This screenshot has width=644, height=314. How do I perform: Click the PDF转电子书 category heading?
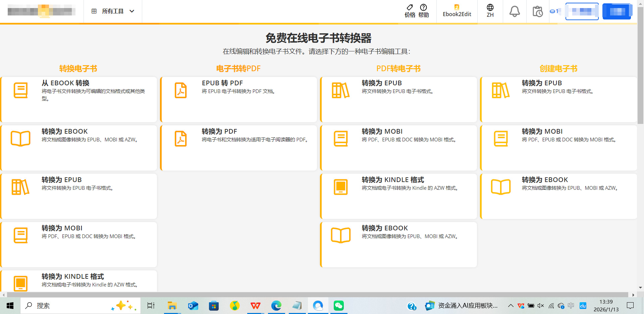(x=398, y=69)
